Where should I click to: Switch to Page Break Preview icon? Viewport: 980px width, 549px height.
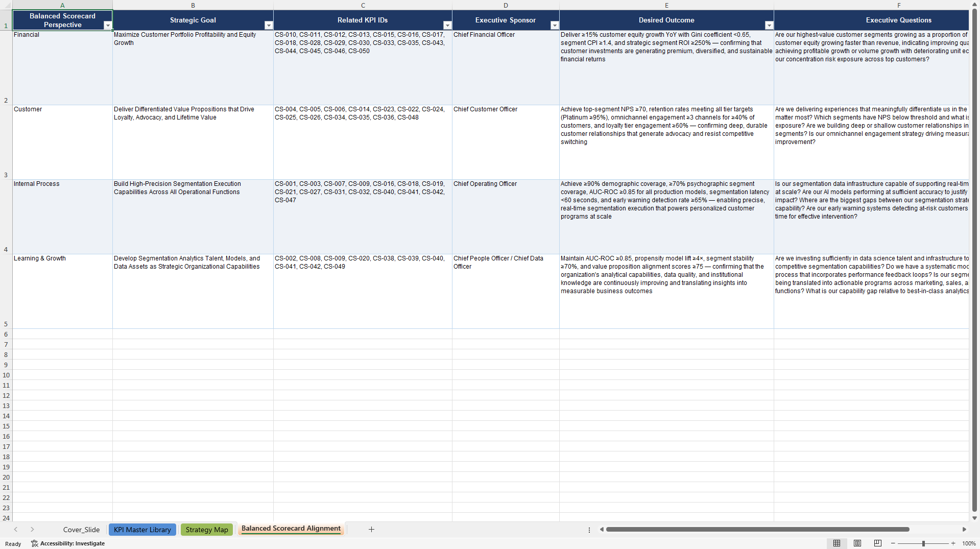click(x=878, y=543)
